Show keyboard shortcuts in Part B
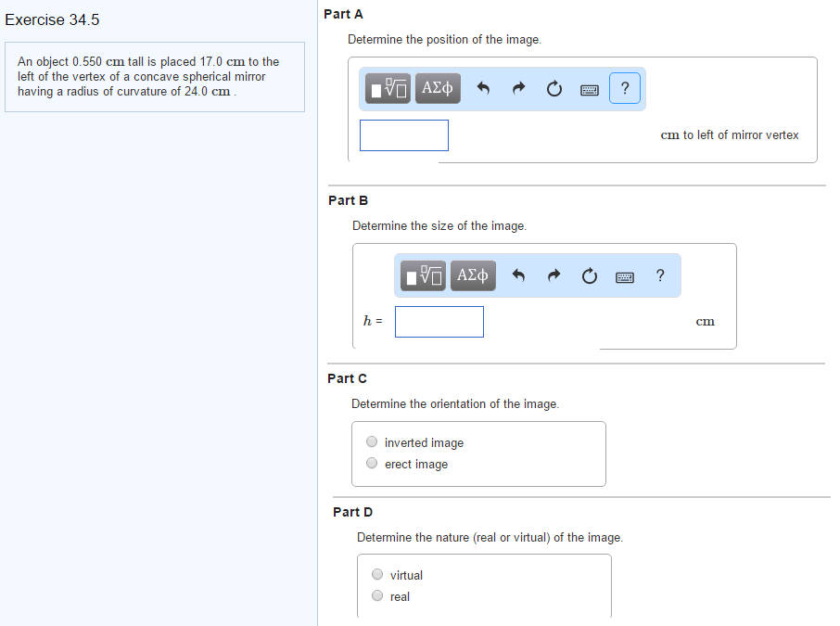Viewport: 840px width, 626px height. [x=624, y=276]
